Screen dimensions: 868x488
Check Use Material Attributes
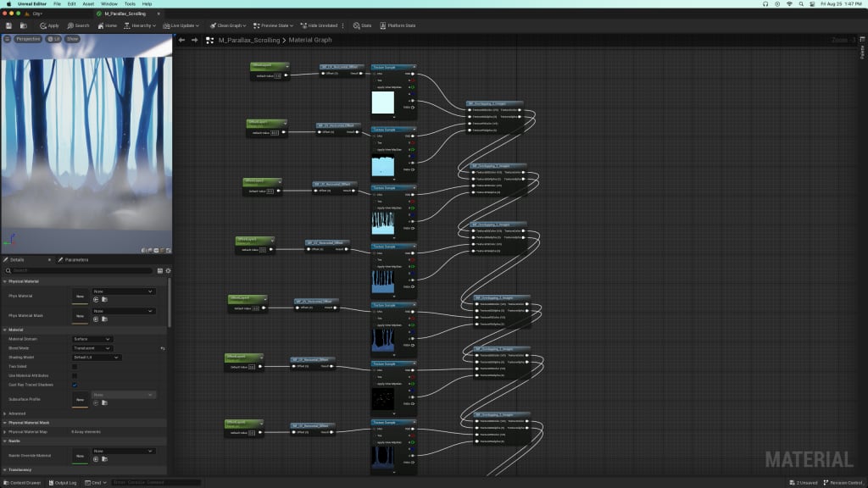coord(74,376)
